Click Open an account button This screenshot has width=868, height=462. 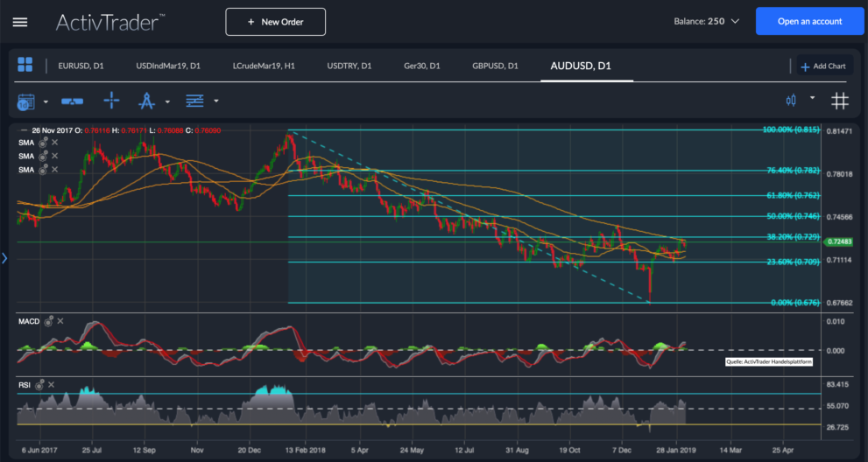pos(810,21)
